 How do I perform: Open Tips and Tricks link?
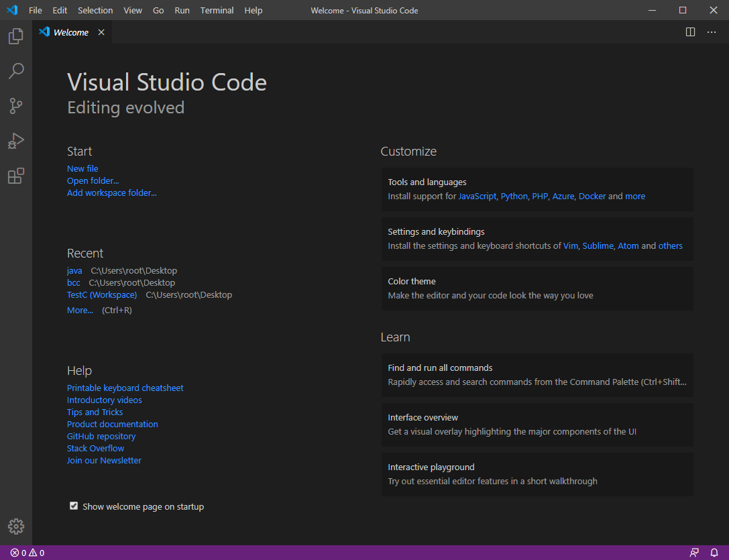[x=95, y=412]
